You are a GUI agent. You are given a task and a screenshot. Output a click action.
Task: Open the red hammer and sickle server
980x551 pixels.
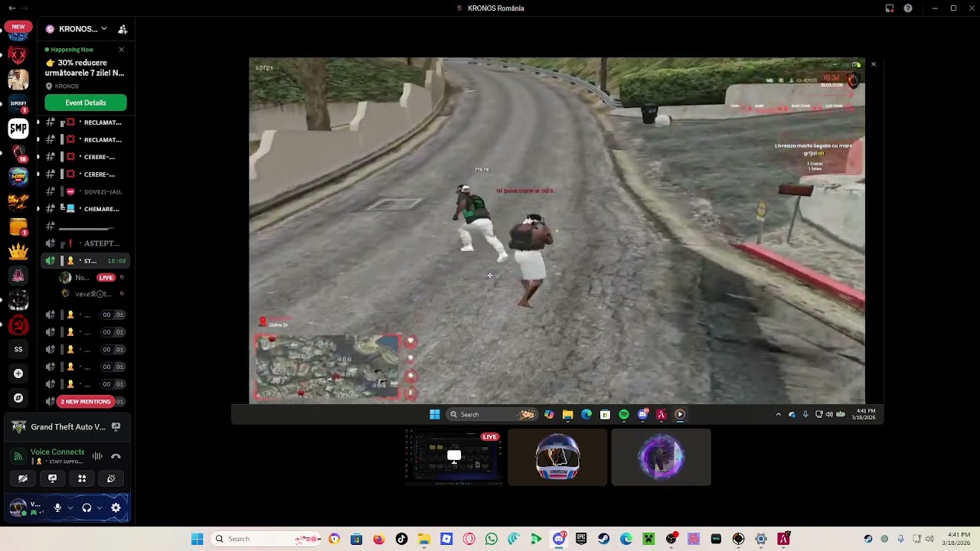pyautogui.click(x=18, y=325)
